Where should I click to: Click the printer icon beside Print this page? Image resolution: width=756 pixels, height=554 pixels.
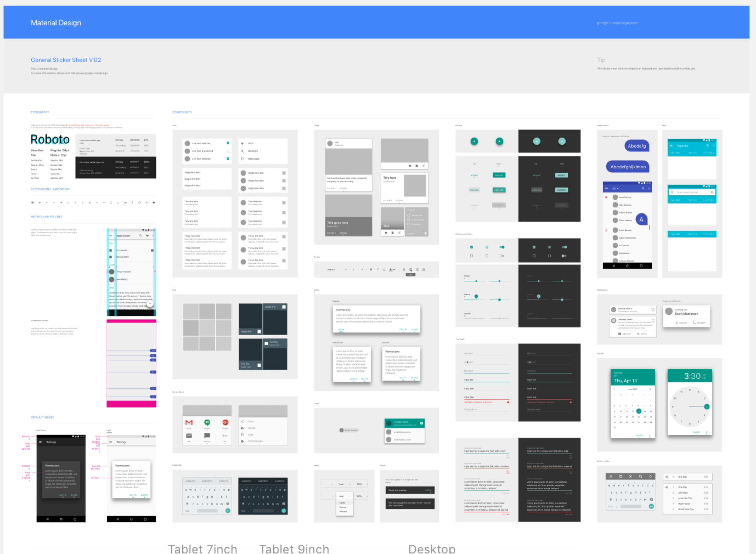coord(242,441)
